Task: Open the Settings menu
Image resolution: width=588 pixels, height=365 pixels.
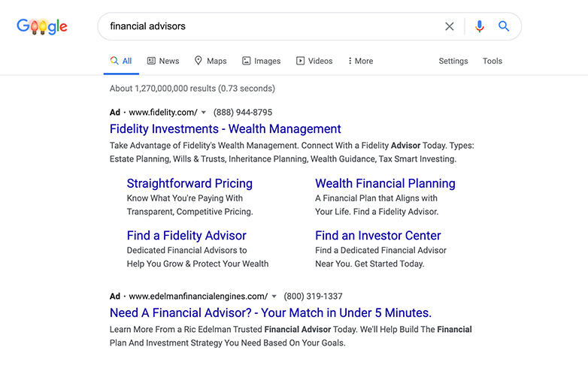Action: pyautogui.click(x=453, y=61)
